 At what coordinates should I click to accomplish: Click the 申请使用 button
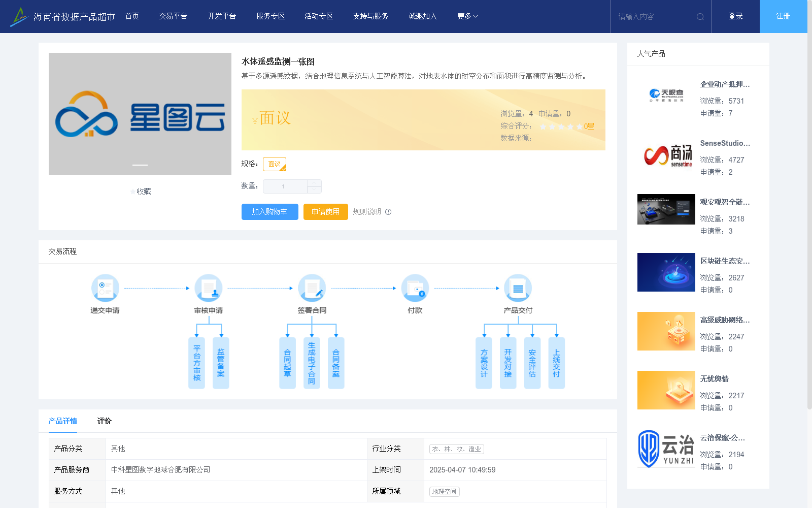pos(325,212)
